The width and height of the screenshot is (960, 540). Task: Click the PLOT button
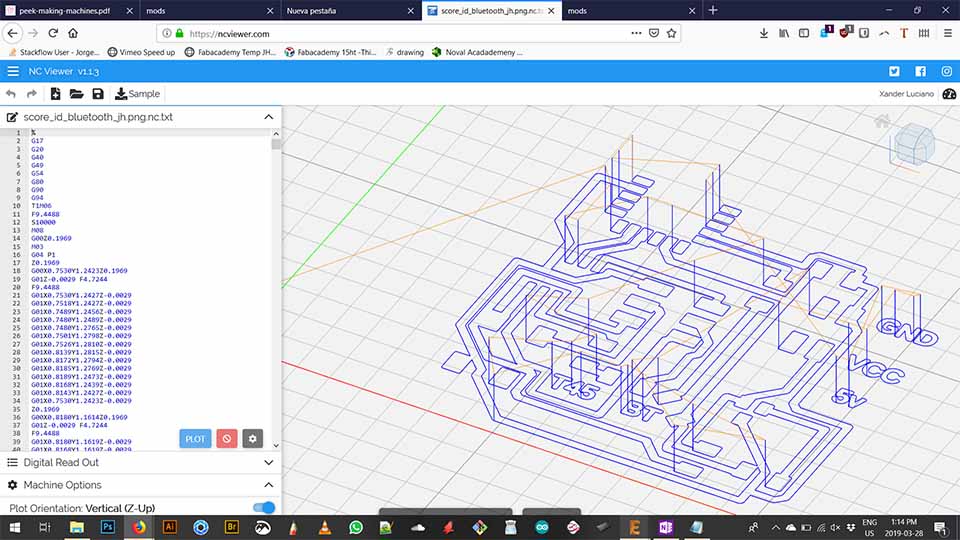[195, 438]
